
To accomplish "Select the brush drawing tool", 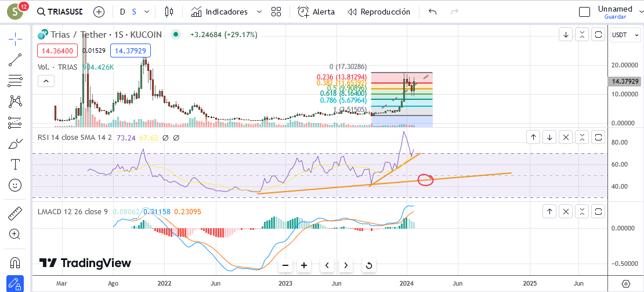I will (x=15, y=144).
